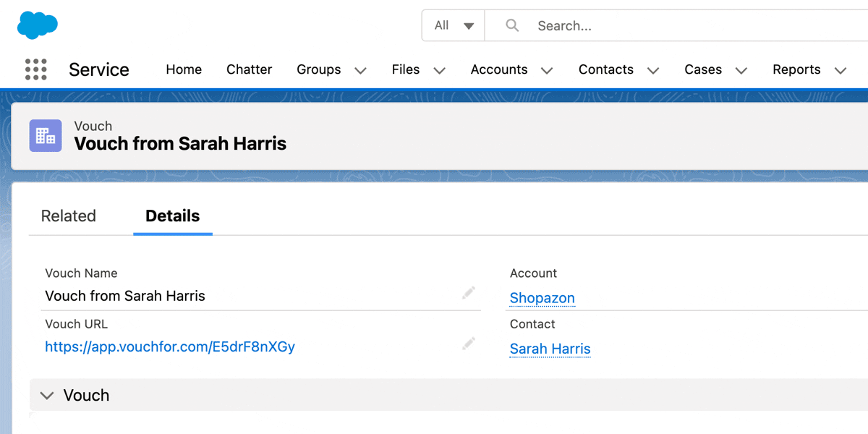Open the Files tab

(406, 69)
